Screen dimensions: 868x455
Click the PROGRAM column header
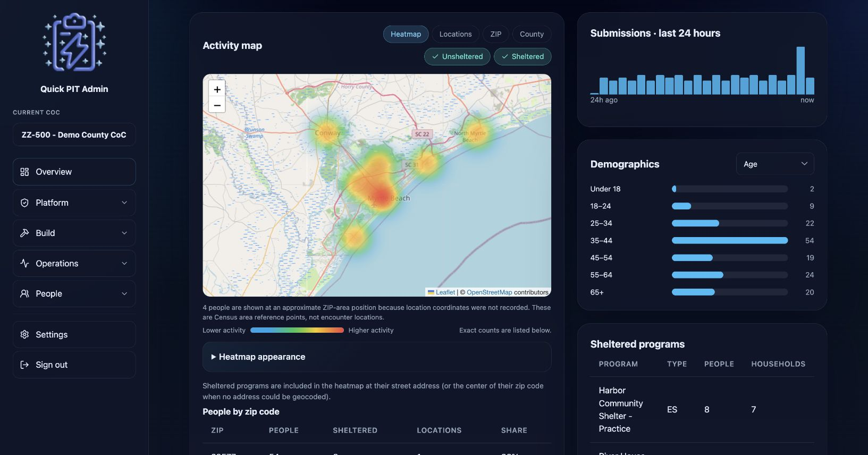[618, 364]
